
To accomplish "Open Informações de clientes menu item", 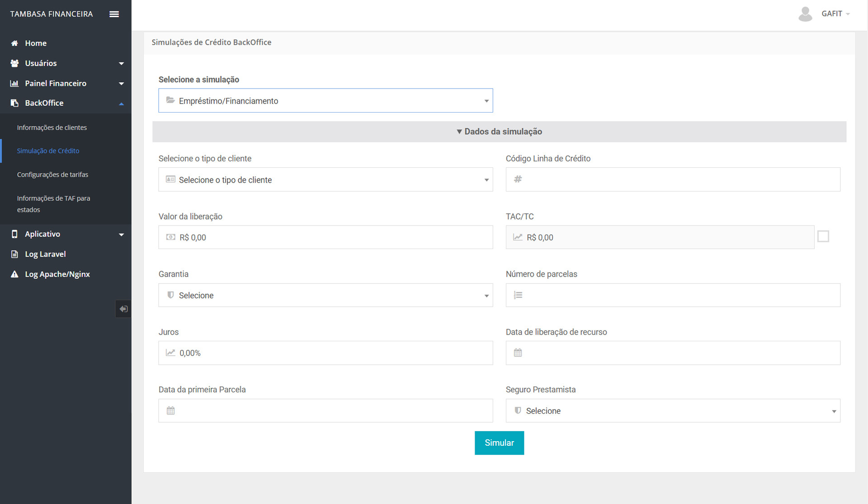I will click(x=52, y=127).
